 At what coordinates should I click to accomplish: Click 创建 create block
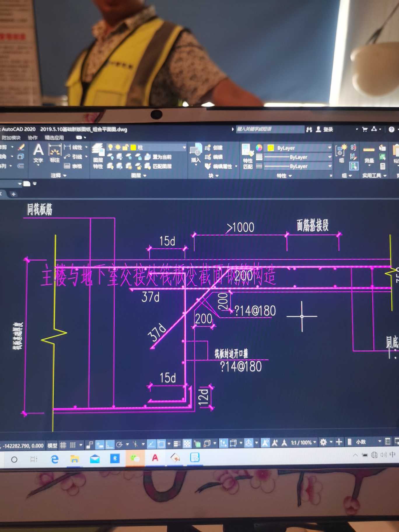tap(214, 148)
